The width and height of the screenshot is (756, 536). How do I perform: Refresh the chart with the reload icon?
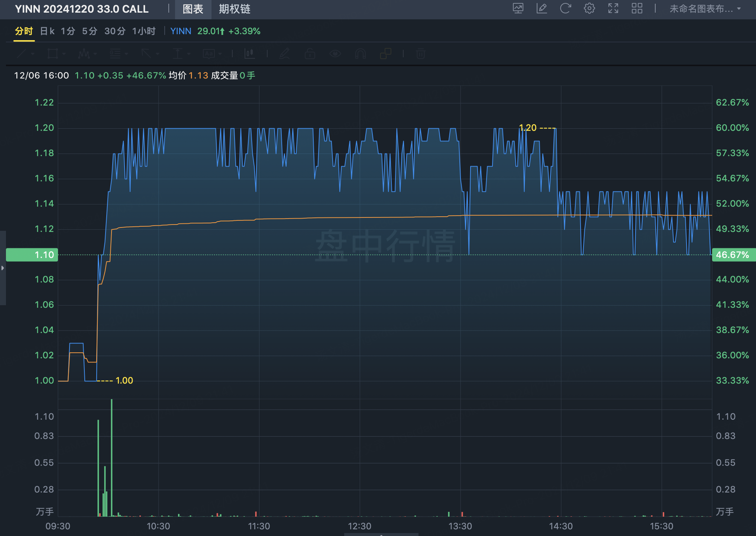click(565, 9)
